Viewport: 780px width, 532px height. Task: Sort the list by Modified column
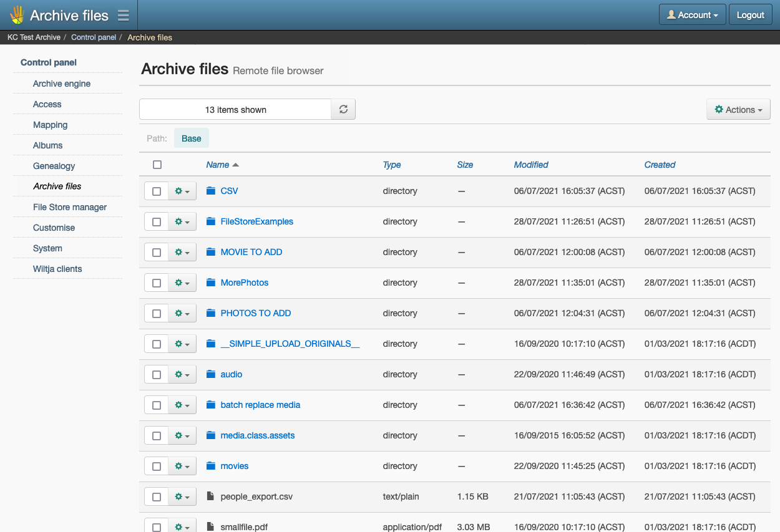530,165
